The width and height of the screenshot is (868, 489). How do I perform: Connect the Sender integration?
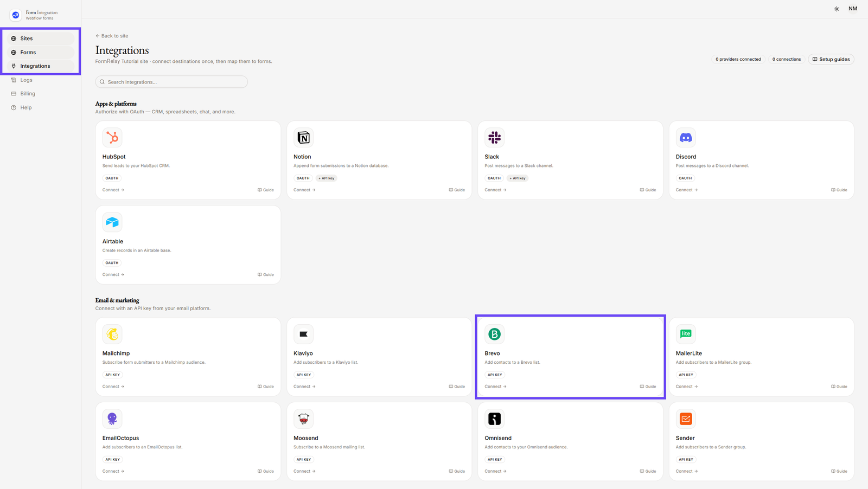click(x=687, y=471)
